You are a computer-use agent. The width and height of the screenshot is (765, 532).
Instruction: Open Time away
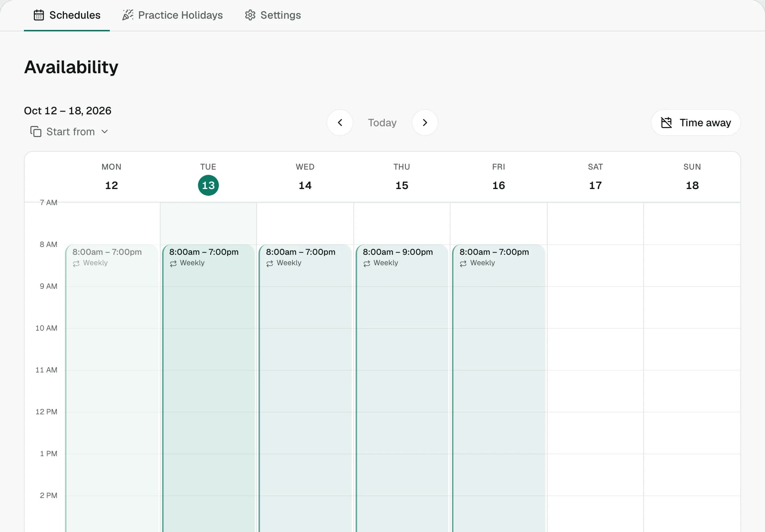[696, 123]
